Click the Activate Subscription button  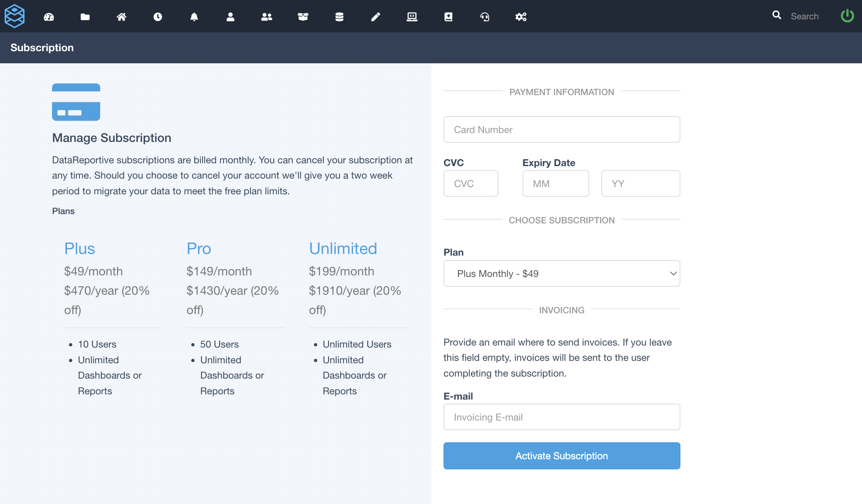pyautogui.click(x=562, y=456)
